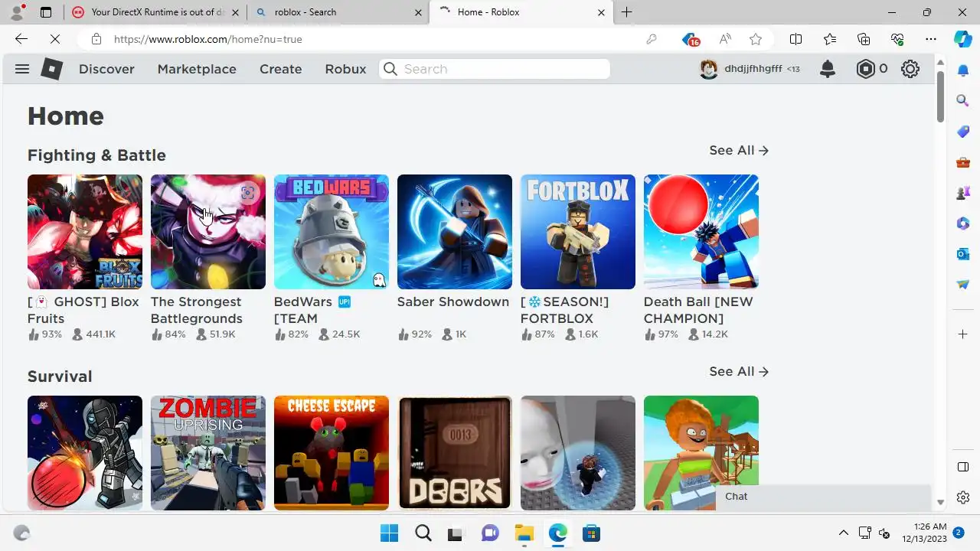Switch to Your DirectX Runtime tab
980x551 pixels.
[x=155, y=12]
